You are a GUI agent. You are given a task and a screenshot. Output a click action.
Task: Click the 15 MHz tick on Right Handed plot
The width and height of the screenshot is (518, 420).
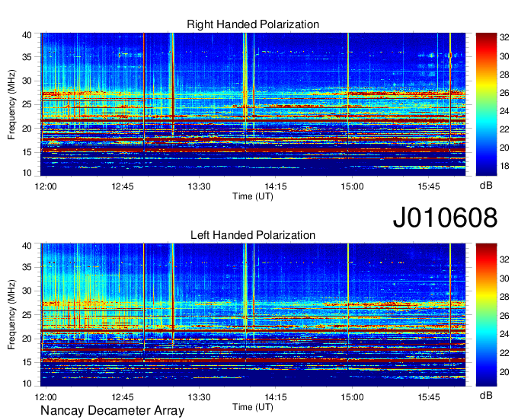point(27,152)
